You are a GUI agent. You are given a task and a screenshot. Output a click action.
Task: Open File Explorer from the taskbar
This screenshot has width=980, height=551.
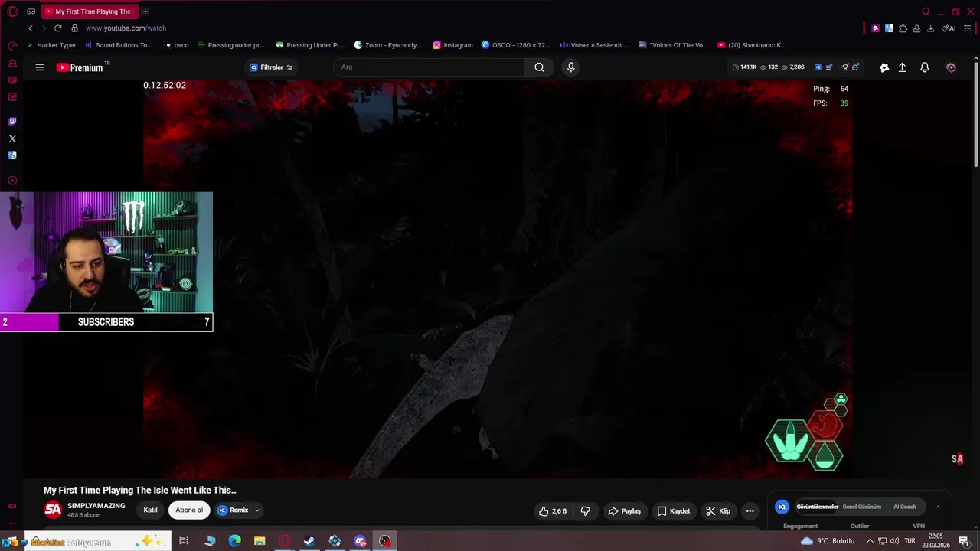[x=260, y=541]
